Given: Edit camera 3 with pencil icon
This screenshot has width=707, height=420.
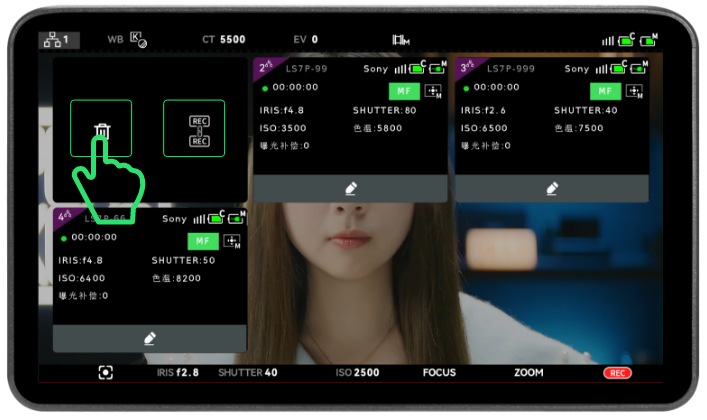Looking at the screenshot, I should 552,188.
